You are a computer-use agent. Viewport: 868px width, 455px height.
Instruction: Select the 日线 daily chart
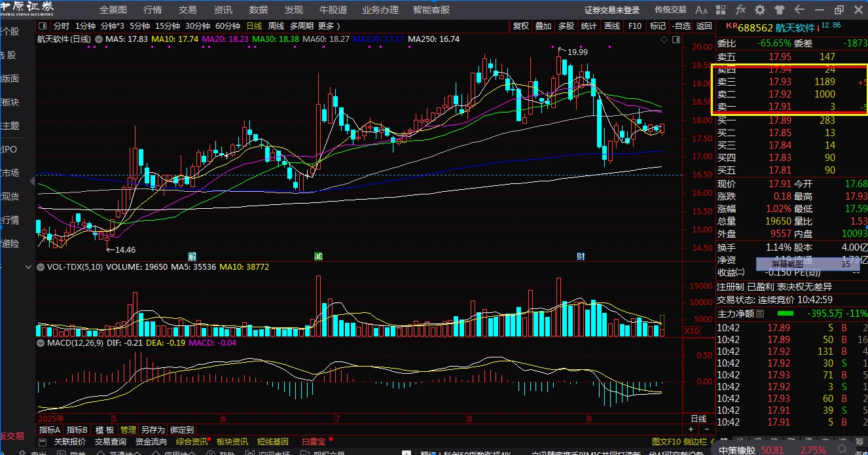tap(254, 26)
